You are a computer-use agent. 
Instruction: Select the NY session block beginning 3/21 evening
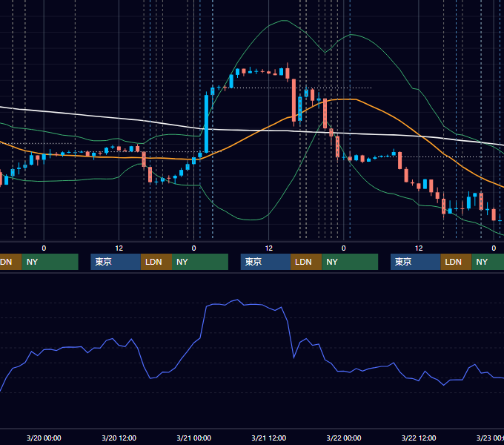click(x=350, y=262)
